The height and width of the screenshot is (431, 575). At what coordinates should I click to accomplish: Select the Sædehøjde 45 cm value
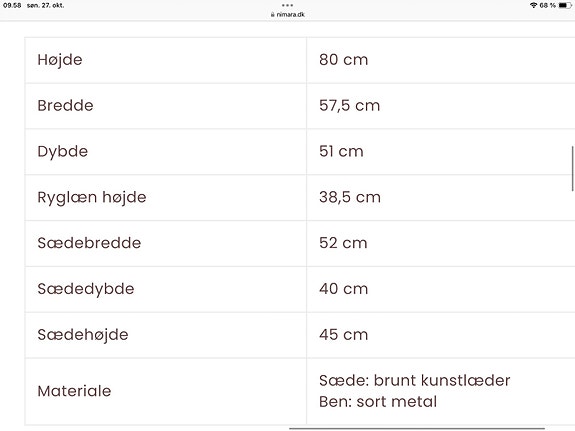coord(343,335)
